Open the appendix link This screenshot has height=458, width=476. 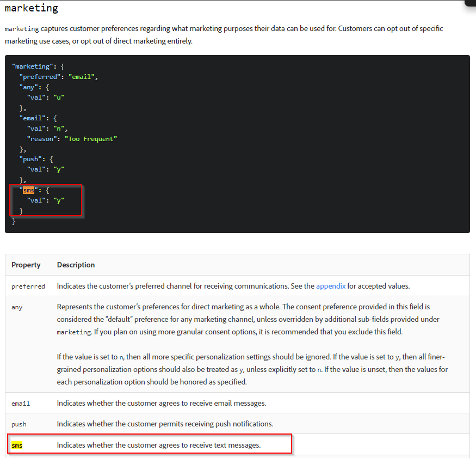tap(331, 286)
